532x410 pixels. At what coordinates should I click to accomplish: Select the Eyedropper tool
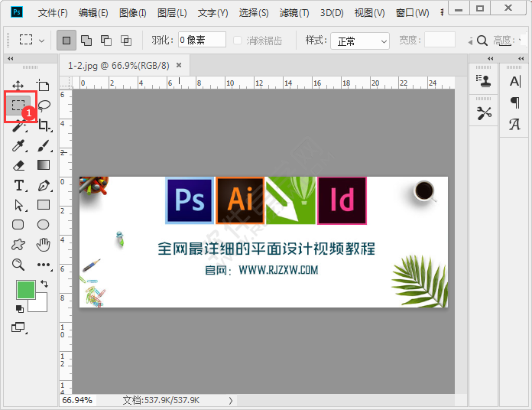[19, 145]
